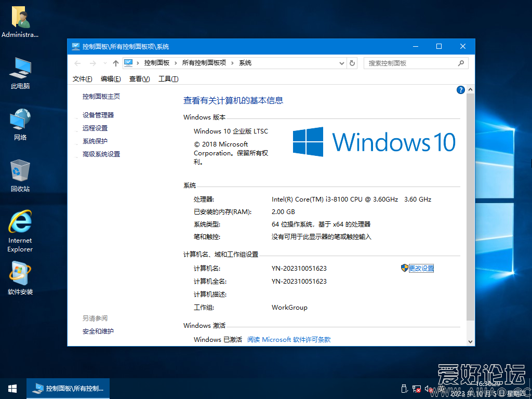Open the address bar history dropdown arrow
Screen dimensions: 532x399
tap(341, 62)
